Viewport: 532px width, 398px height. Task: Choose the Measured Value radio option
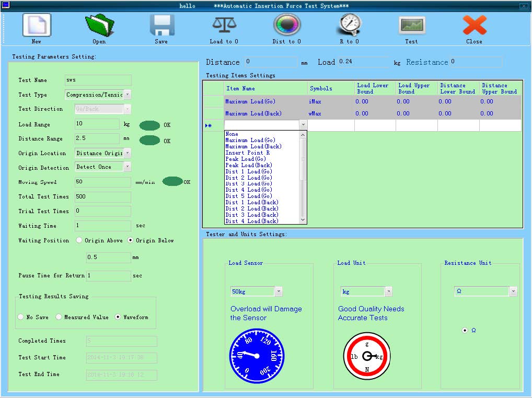[59, 317]
